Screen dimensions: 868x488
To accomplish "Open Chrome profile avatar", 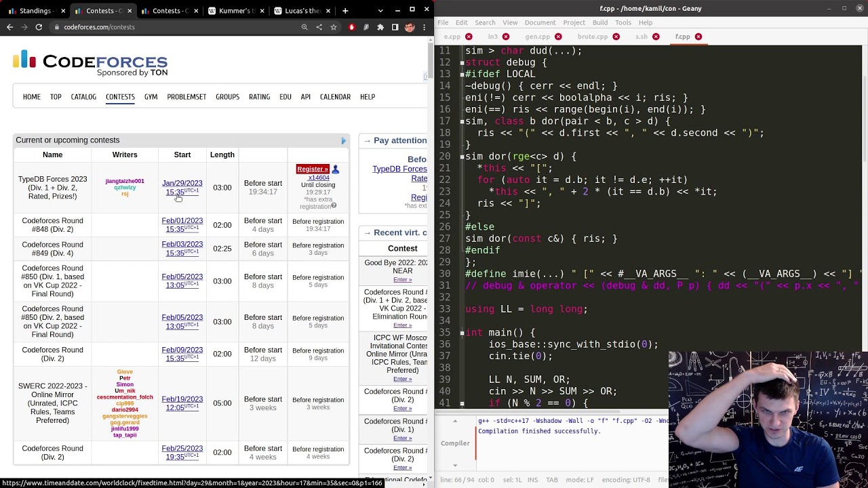I will click(409, 27).
